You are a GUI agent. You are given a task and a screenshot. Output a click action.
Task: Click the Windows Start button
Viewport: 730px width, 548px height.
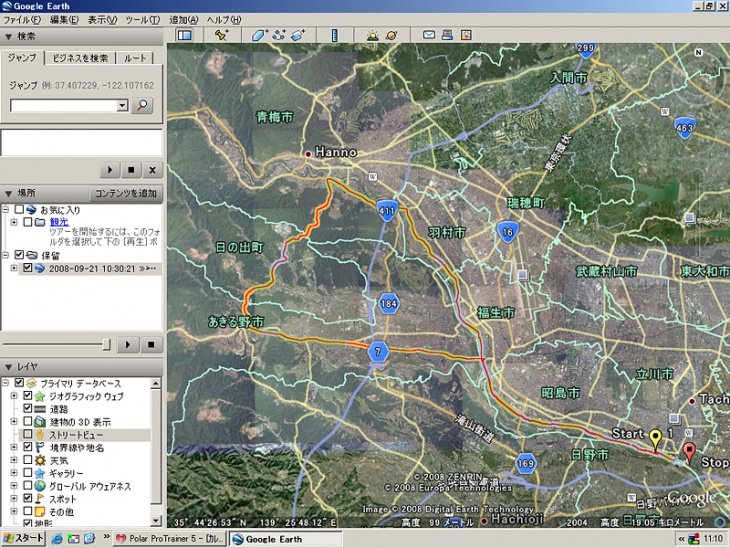click(x=23, y=539)
